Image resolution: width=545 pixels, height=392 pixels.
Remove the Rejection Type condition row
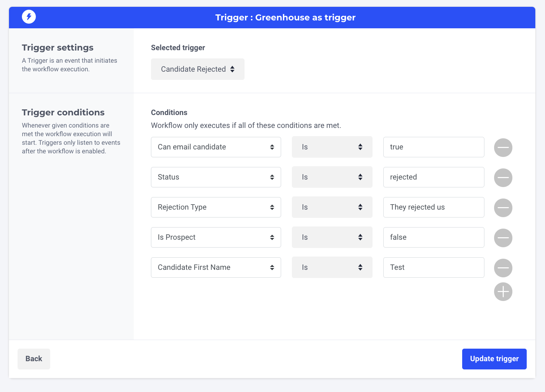[503, 208]
